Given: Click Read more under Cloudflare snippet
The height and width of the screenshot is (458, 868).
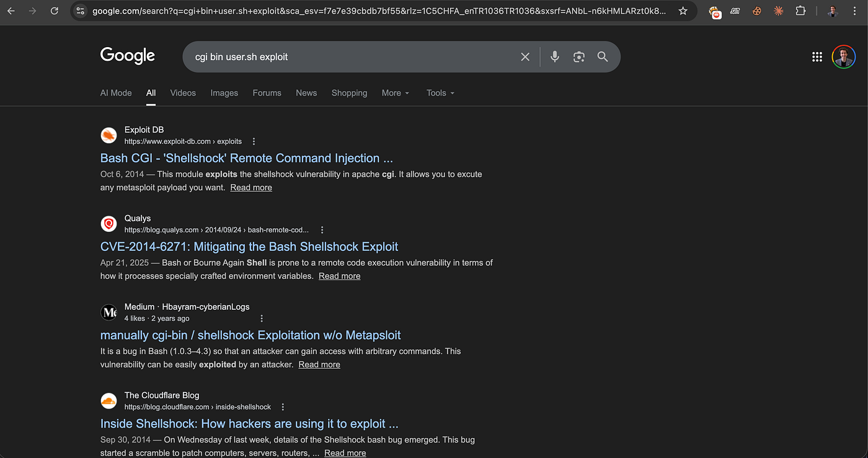Looking at the screenshot, I should 345,453.
